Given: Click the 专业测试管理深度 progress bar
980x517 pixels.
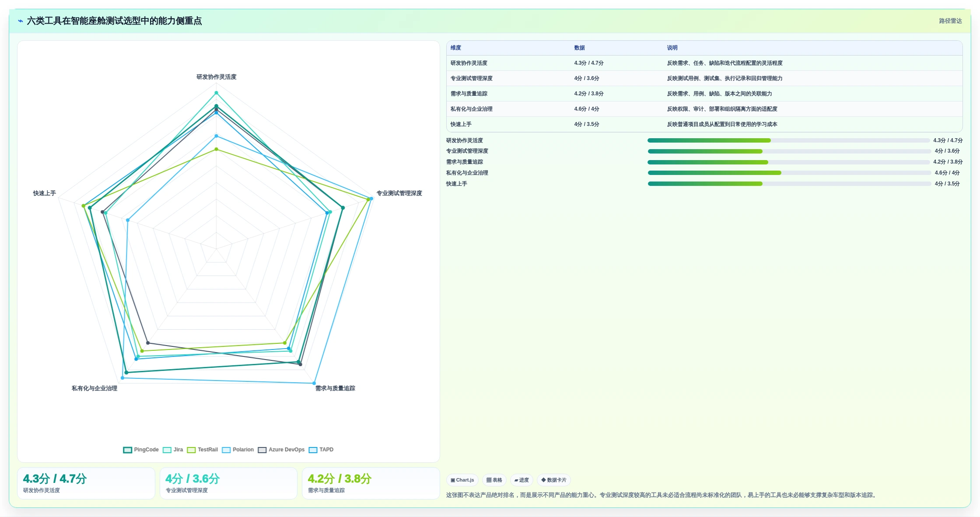Looking at the screenshot, I should click(x=790, y=151).
